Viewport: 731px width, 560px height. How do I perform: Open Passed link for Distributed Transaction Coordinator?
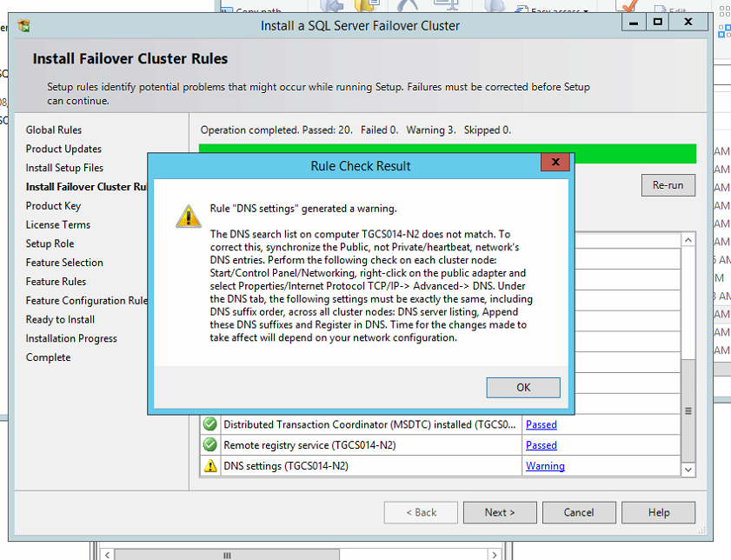541,424
